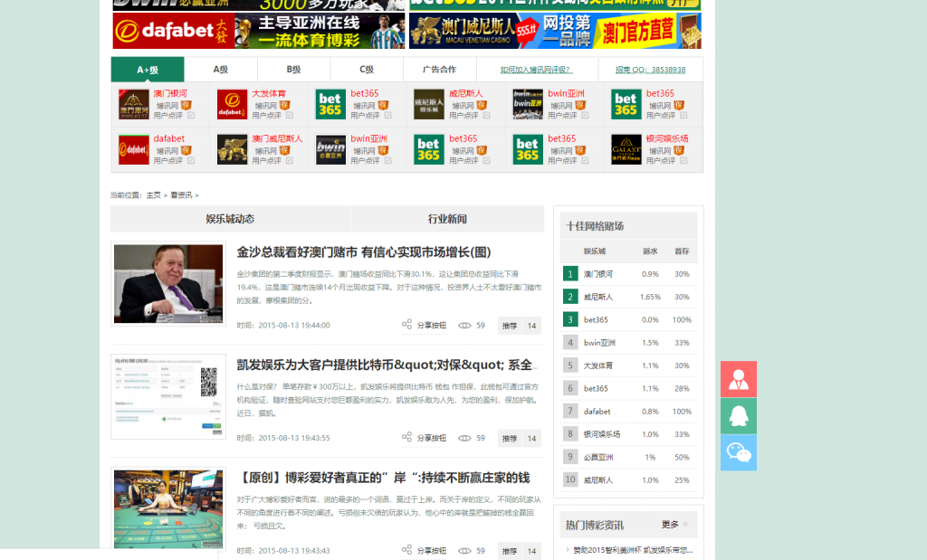
Task: Select the 娱乐城动态 tab
Action: click(230, 219)
